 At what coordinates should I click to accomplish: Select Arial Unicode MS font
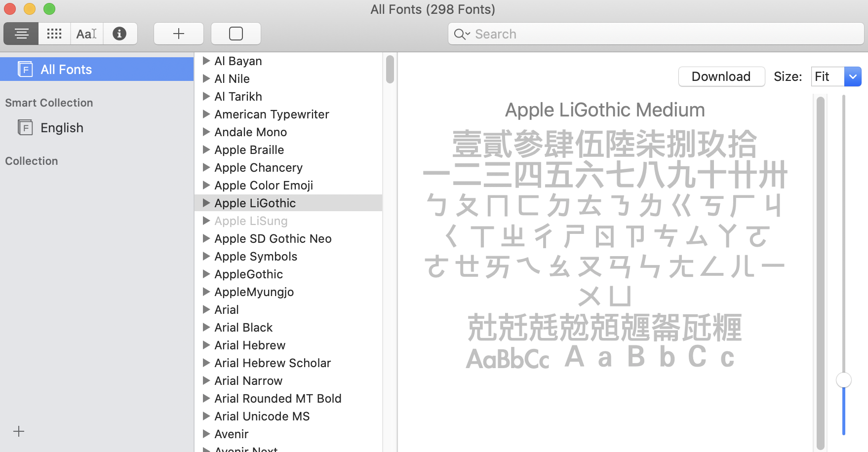pyautogui.click(x=262, y=416)
